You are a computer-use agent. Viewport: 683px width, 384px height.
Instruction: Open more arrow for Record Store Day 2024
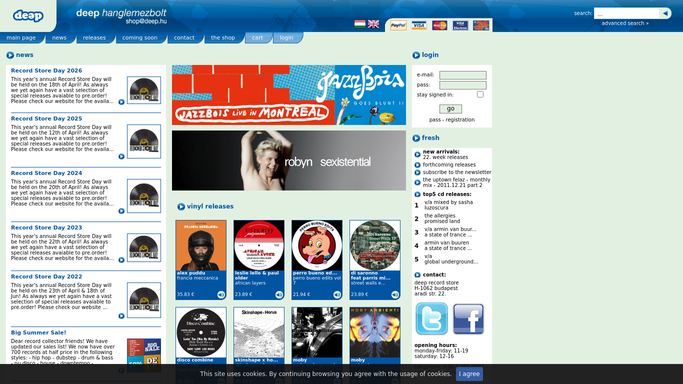click(x=122, y=211)
